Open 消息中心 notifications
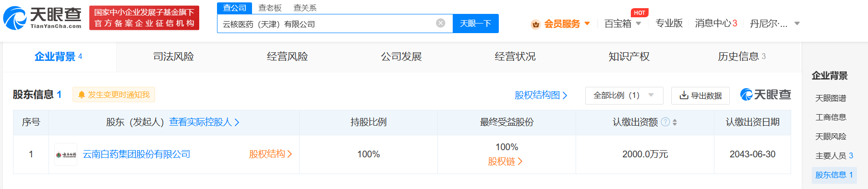Viewport: 868px width, 189px height. (716, 23)
